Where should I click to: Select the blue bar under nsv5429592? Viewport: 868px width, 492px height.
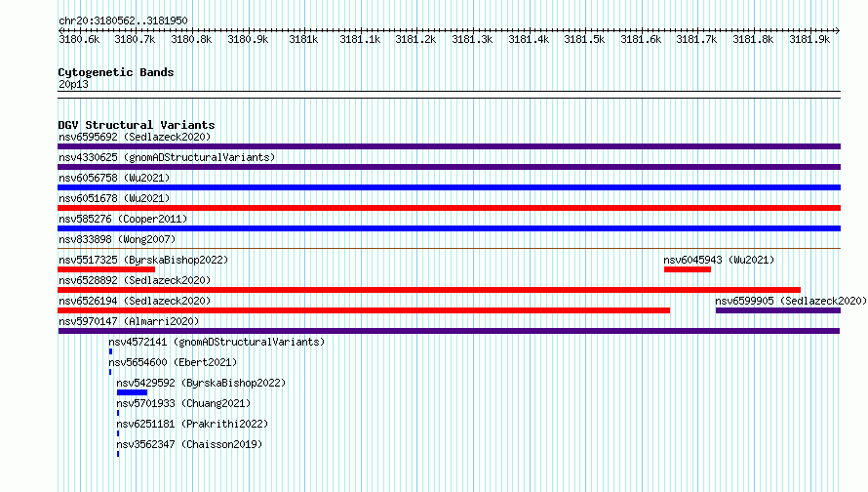point(133,392)
